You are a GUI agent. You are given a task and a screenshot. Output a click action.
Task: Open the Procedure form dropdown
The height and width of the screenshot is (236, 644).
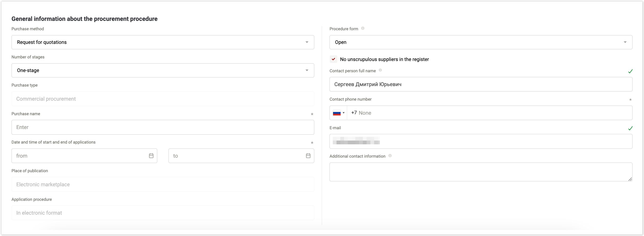(x=625, y=42)
